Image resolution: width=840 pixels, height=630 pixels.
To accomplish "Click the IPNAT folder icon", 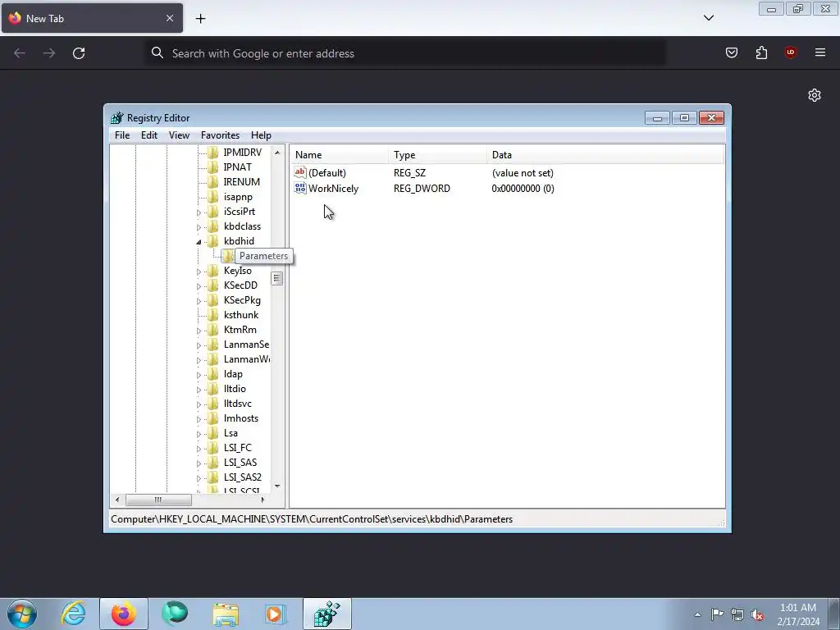I will pos(213,167).
